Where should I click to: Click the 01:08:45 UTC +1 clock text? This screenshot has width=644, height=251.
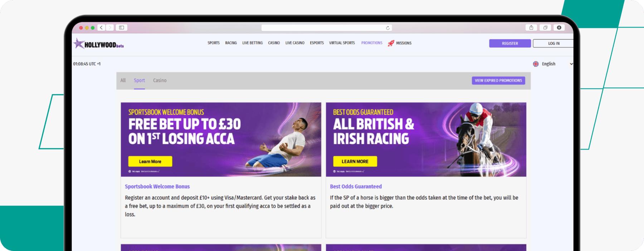87,64
